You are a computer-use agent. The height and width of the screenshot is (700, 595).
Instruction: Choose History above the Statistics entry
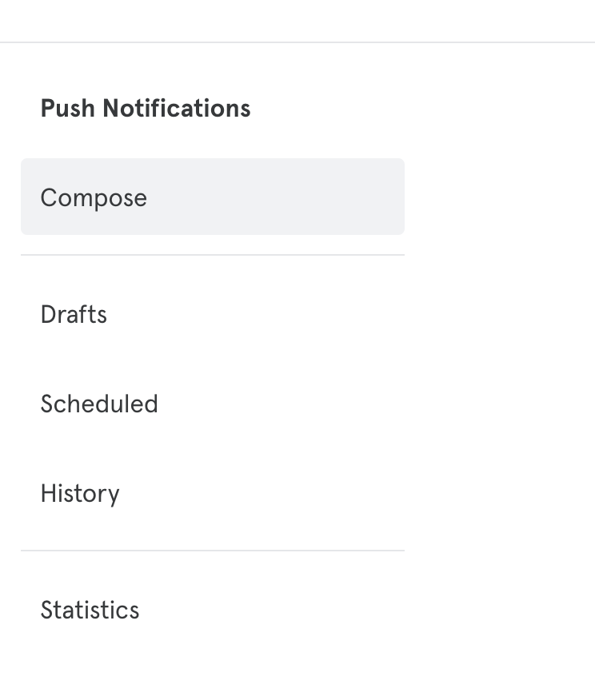click(80, 493)
